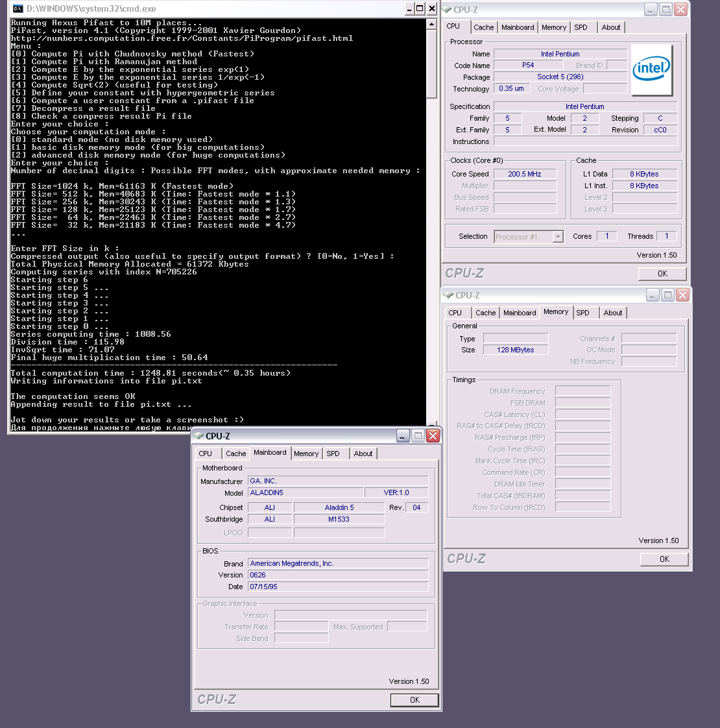Click the memory Size value 128 MBytes

point(516,350)
